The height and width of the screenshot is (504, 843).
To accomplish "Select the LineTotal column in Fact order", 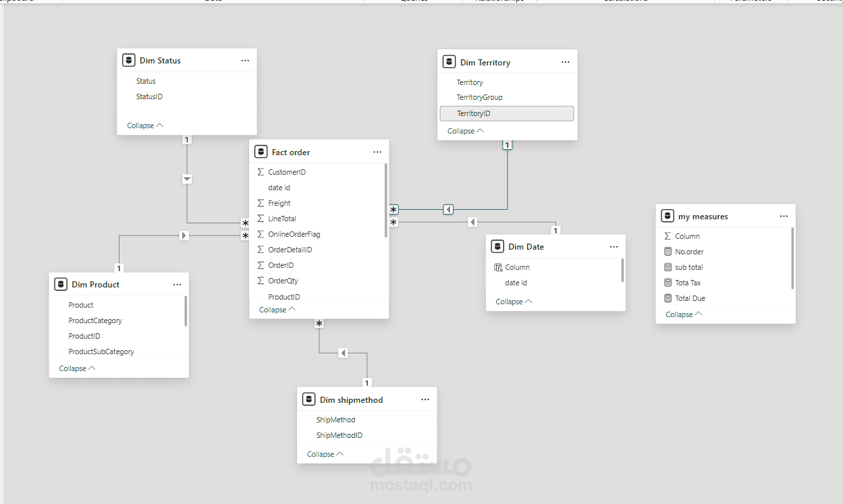I will [282, 219].
